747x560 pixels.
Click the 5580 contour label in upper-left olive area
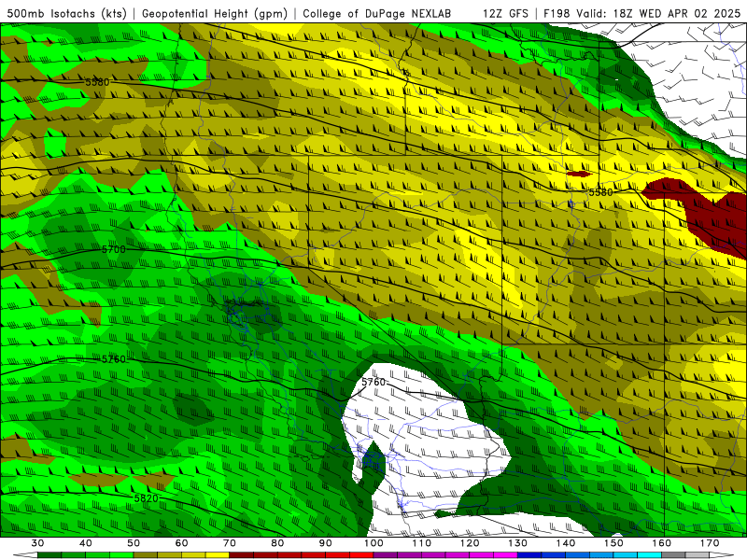coord(97,82)
